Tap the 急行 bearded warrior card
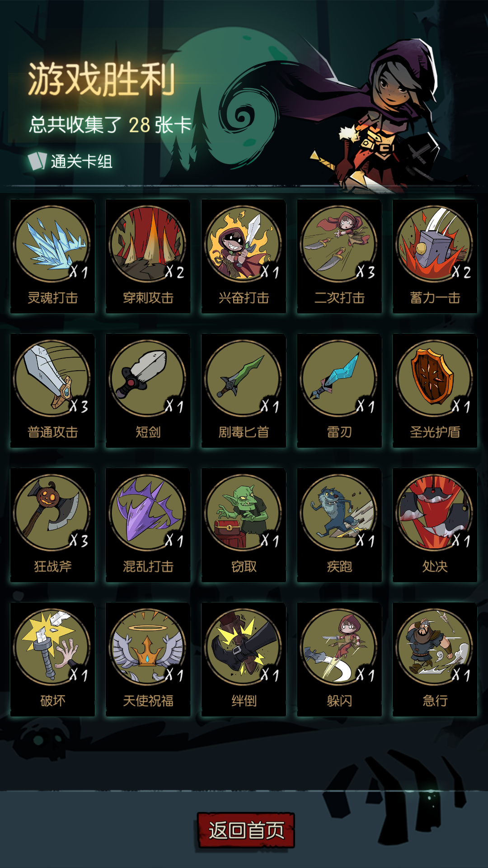This screenshot has width=488, height=868. (x=435, y=659)
